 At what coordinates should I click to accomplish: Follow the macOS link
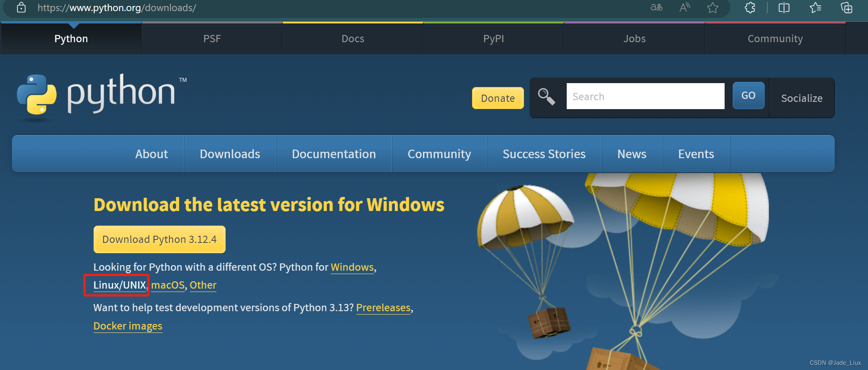168,285
